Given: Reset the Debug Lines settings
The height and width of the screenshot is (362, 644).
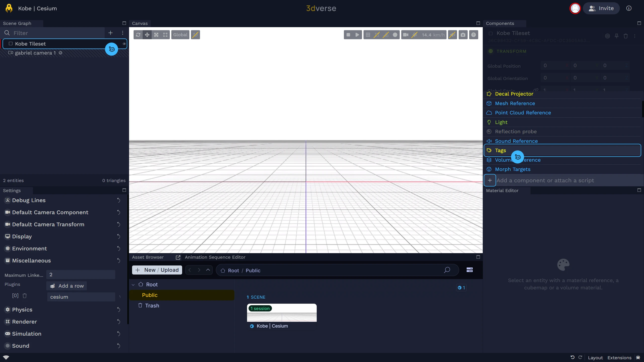Looking at the screenshot, I should 118,200.
